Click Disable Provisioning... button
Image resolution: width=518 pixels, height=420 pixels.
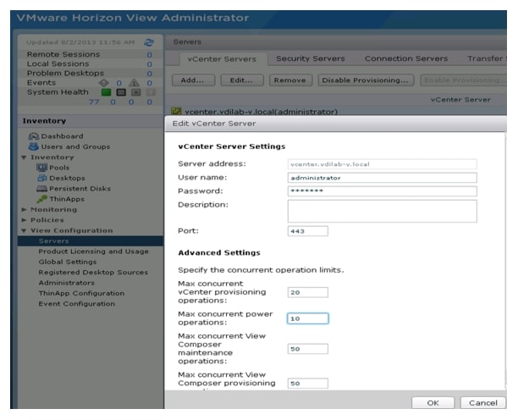point(366,80)
